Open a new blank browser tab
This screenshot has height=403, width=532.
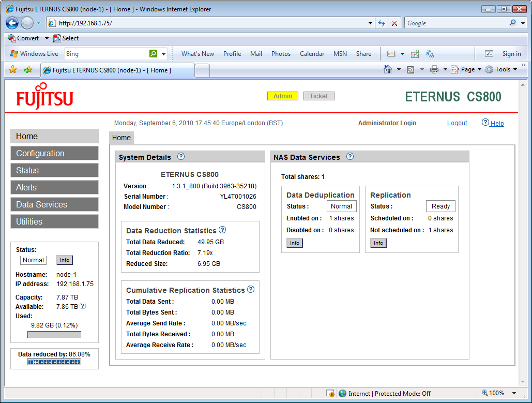202,71
